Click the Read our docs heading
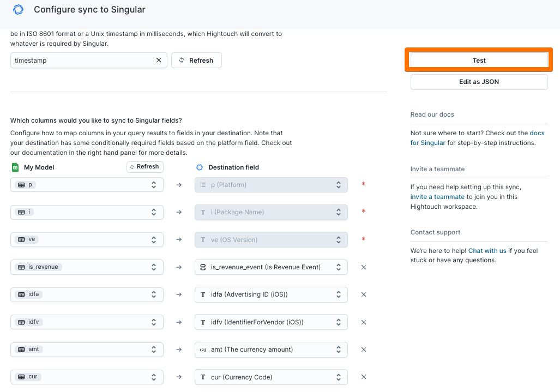 pyautogui.click(x=432, y=114)
